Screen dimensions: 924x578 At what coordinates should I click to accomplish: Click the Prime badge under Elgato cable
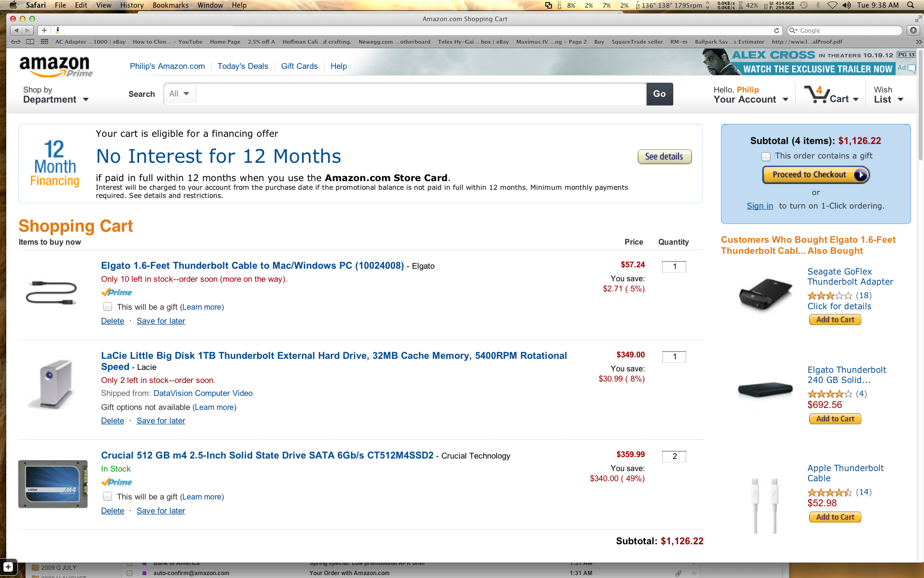(x=116, y=292)
